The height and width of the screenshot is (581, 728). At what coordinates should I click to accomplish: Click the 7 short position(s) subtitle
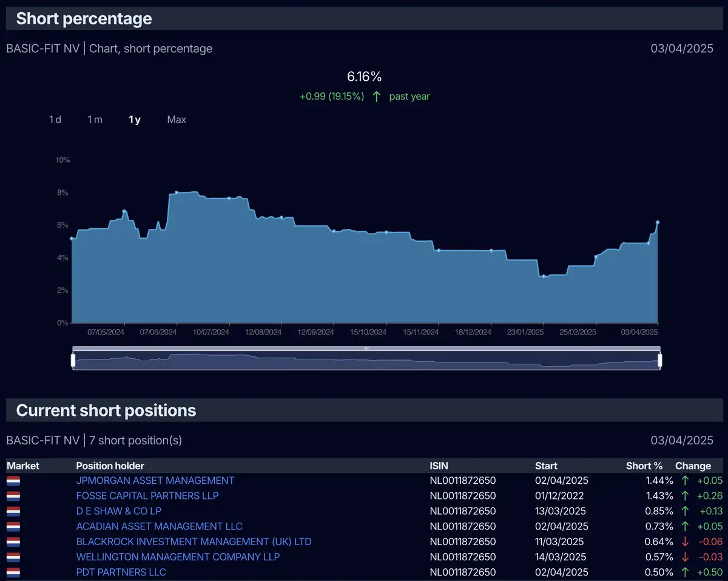click(135, 440)
